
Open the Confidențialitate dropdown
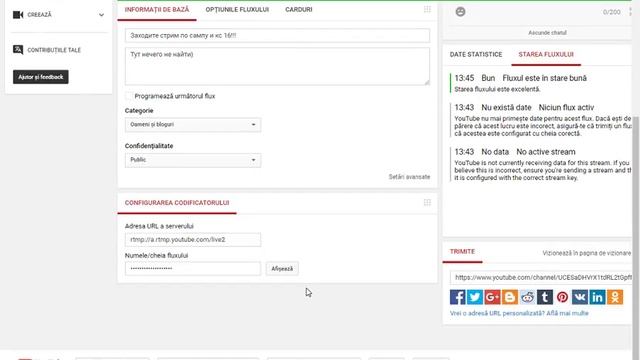point(193,160)
